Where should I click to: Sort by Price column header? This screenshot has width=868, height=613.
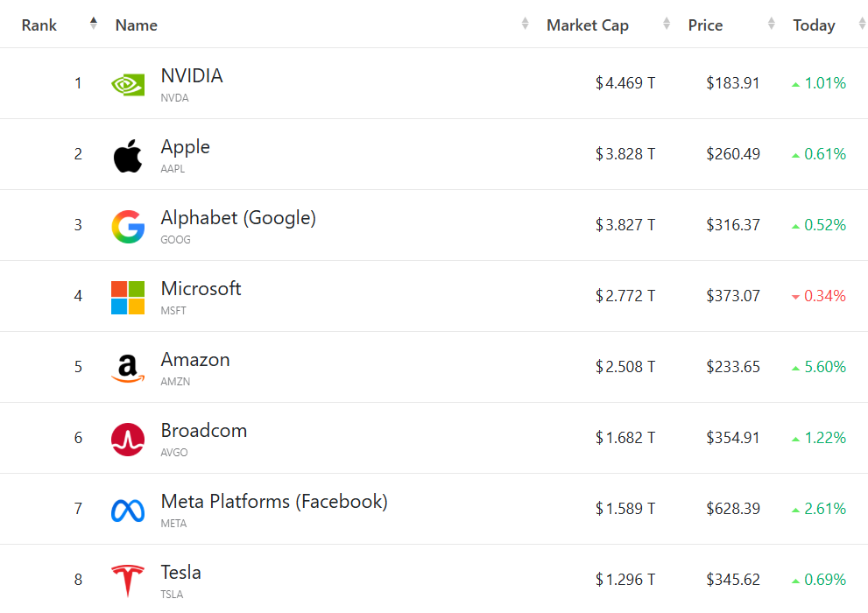click(x=705, y=25)
